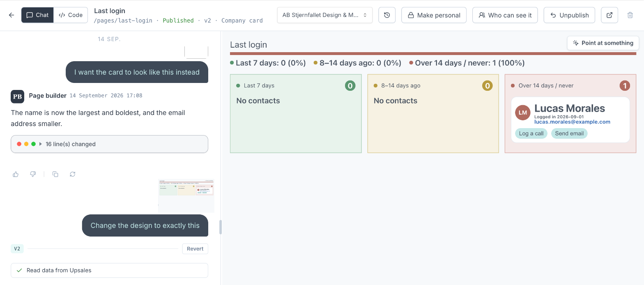The width and height of the screenshot is (644, 285).
Task: Click the 'Change the design to exactly this' message
Action: coord(145,225)
